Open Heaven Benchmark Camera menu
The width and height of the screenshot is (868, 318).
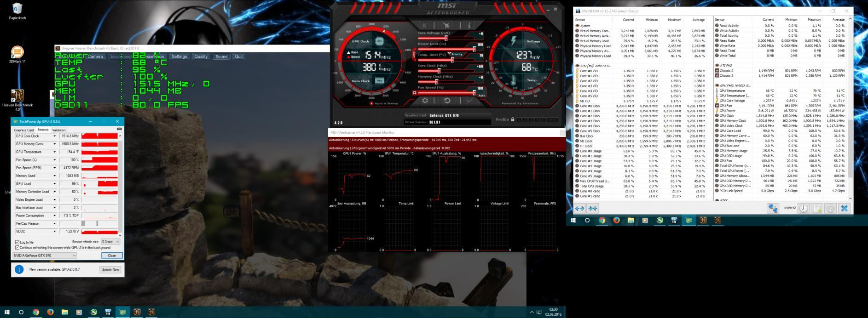pyautogui.click(x=95, y=57)
